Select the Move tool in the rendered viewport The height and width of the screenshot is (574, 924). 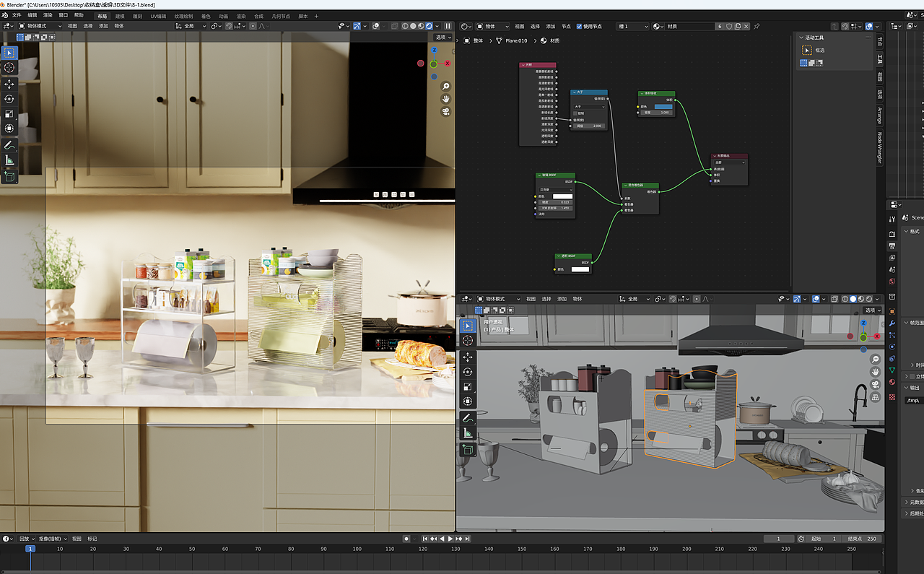(9, 84)
